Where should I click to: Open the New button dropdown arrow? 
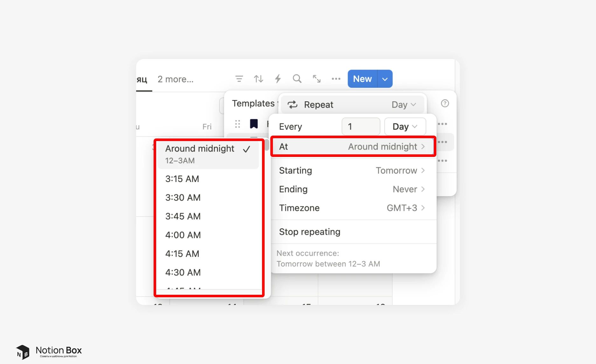click(x=385, y=79)
